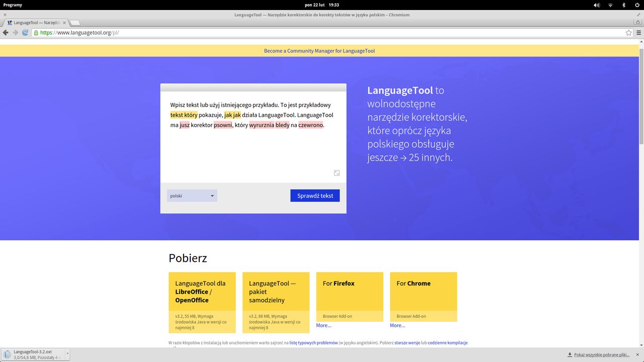Click the misspelled word 'czewrono'

pos(310,125)
